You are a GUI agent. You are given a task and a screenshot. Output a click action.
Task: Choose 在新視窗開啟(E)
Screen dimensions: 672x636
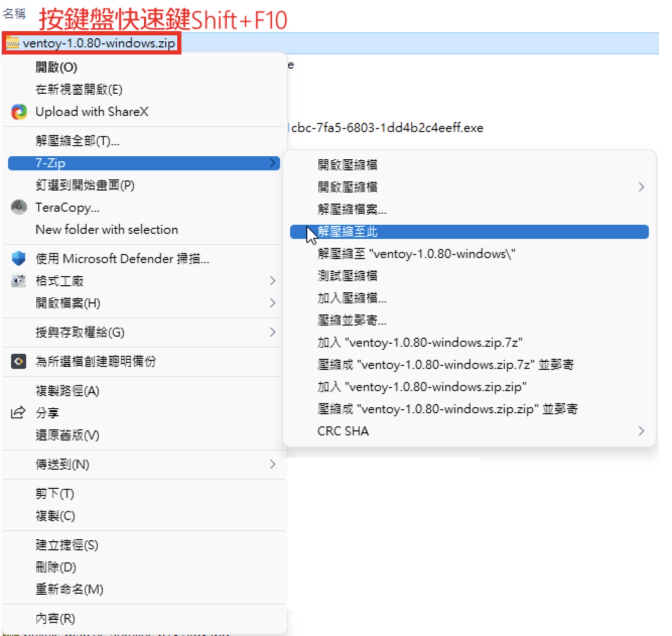(x=144, y=89)
